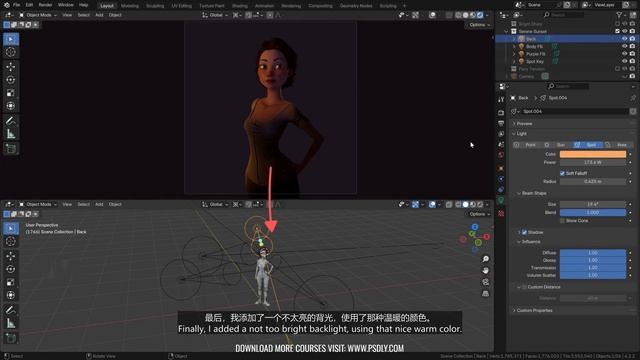This screenshot has height=360, width=640.
Task: Click the zoom magnifier in bottom viewport
Action: coord(485,259)
